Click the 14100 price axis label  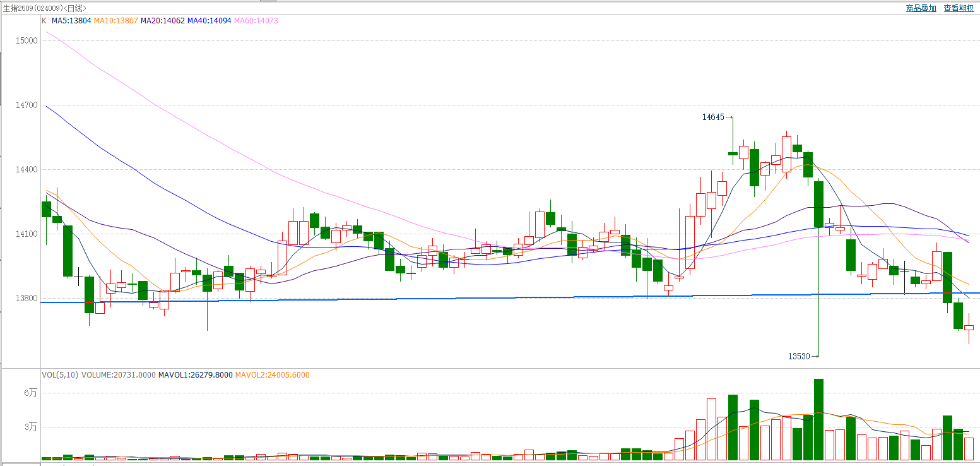pos(28,234)
